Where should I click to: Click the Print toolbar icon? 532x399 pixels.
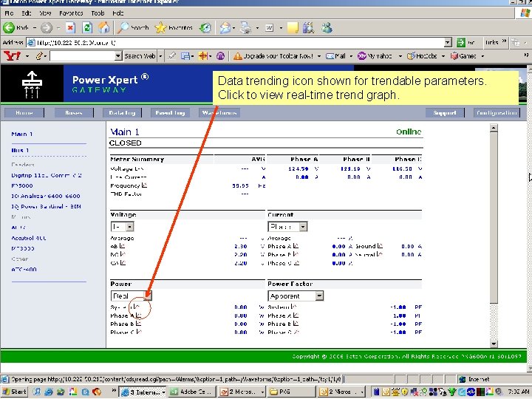245,27
